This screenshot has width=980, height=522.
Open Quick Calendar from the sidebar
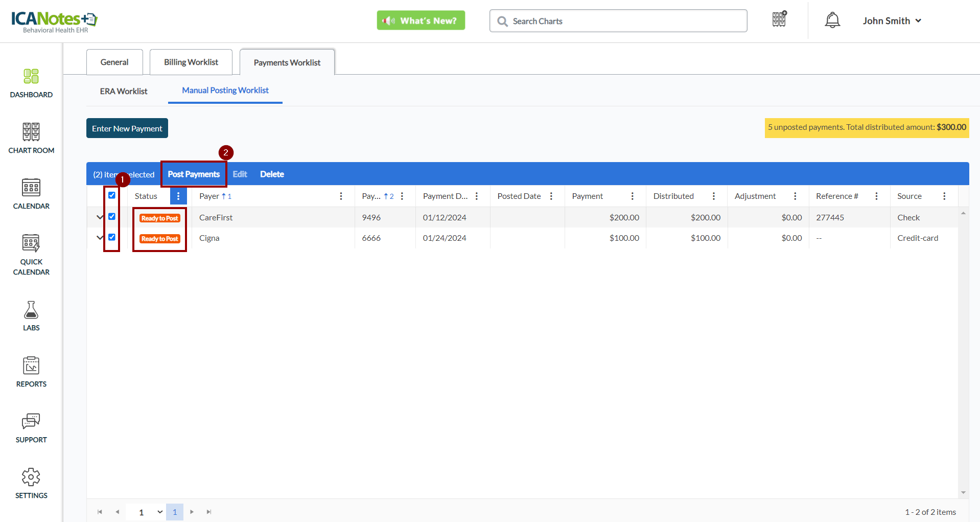pos(31,254)
